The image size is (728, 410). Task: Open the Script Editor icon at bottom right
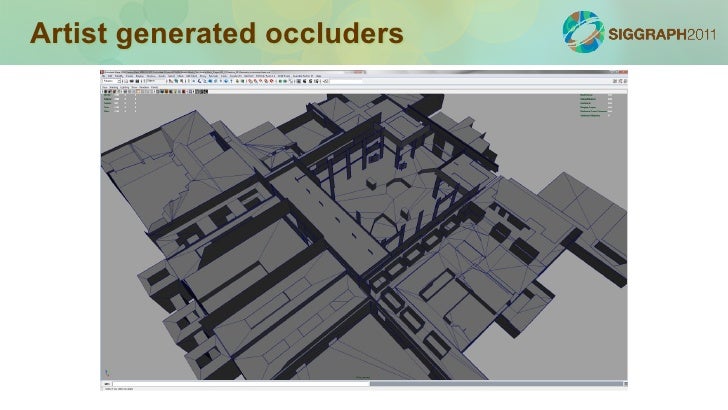(626, 384)
